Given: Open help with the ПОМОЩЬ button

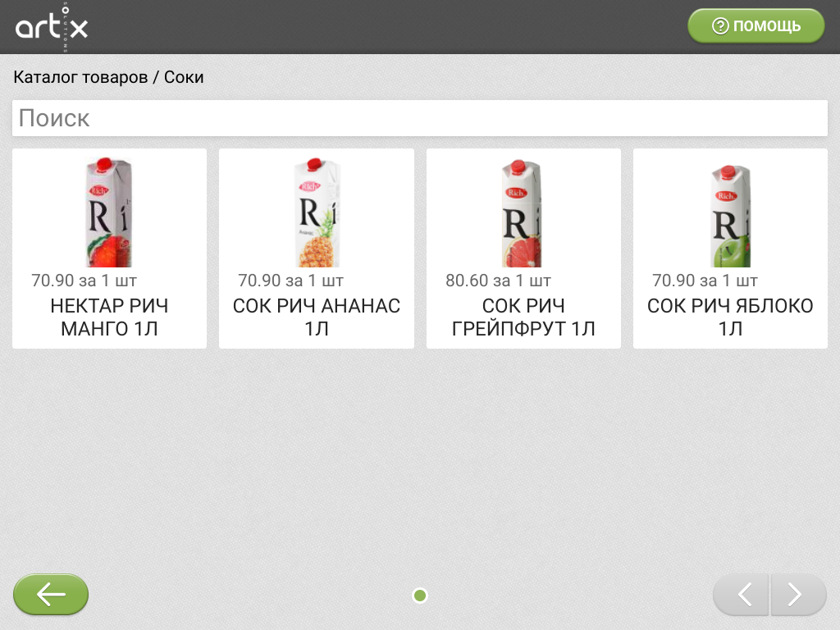Looking at the screenshot, I should click(x=756, y=26).
